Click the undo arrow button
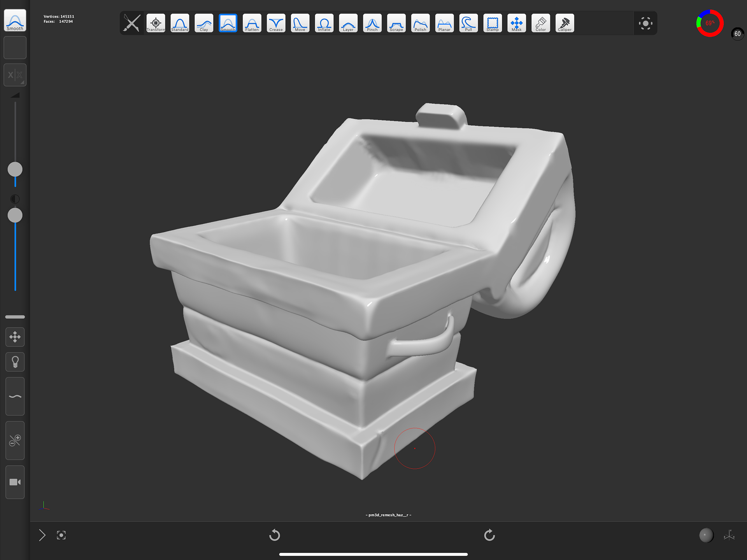Image resolution: width=747 pixels, height=560 pixels. [275, 535]
